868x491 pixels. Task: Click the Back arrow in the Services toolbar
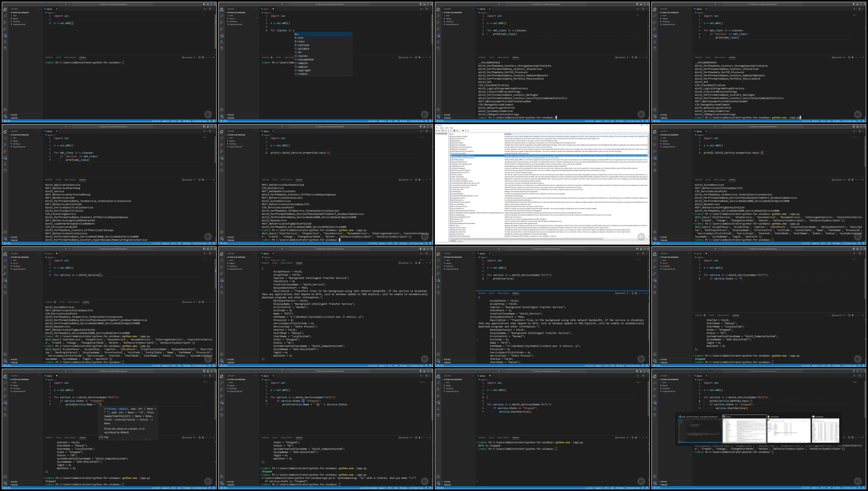pos(436,131)
